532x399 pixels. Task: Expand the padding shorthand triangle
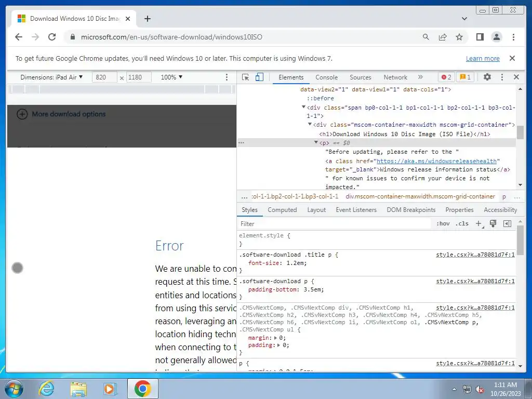pos(278,345)
